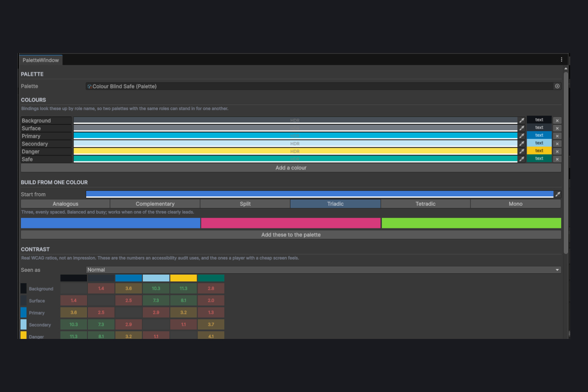This screenshot has width=588, height=392.
Task: Select the Tetradic scheme
Action: point(425,204)
